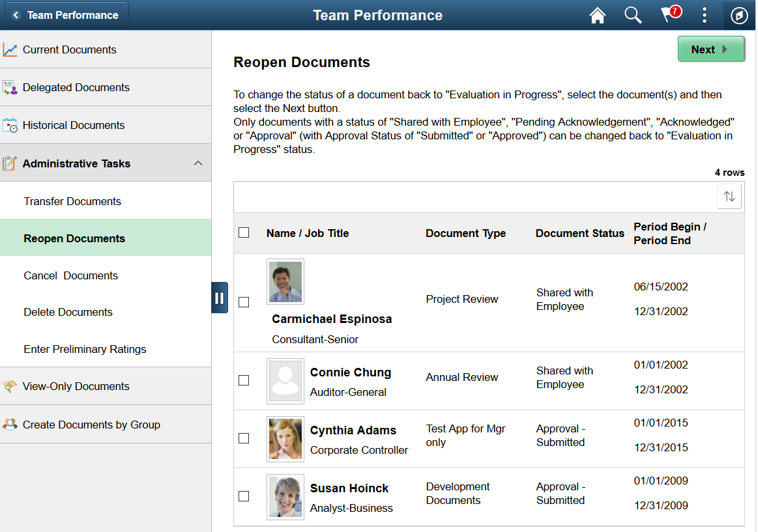Collapse Administrative Tasks chevron
The image size is (758, 532).
[x=198, y=163]
